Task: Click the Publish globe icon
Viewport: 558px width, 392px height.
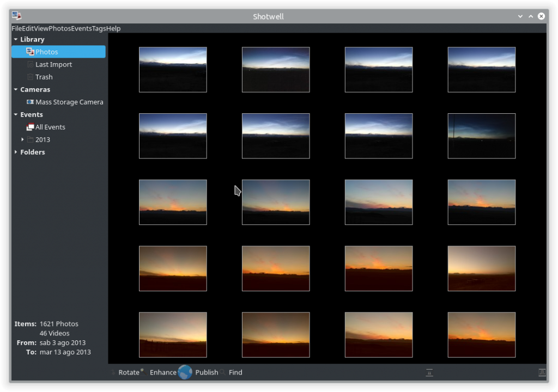Action: pyautogui.click(x=185, y=372)
